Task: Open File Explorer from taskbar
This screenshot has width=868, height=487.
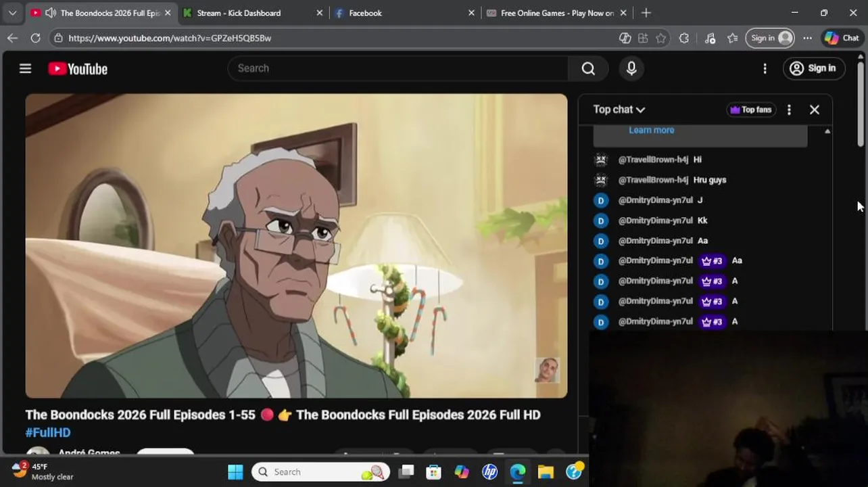Action: click(x=546, y=471)
